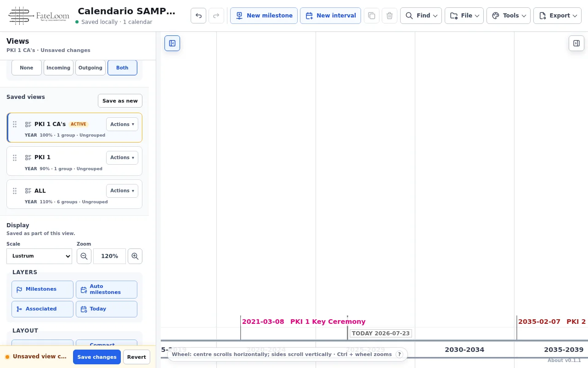Click Save as new view
Screen dimensions: 588x368
120,101
